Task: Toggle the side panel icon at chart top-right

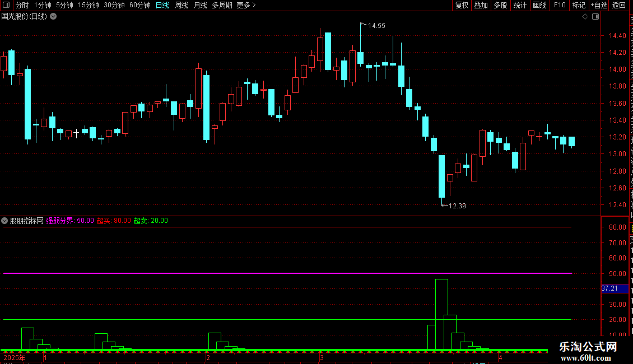Action: pyautogui.click(x=595, y=17)
